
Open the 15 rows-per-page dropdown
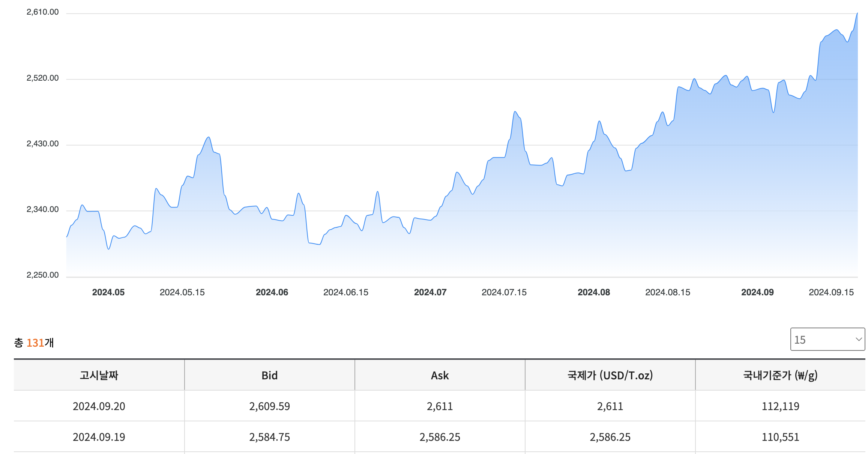pos(827,339)
